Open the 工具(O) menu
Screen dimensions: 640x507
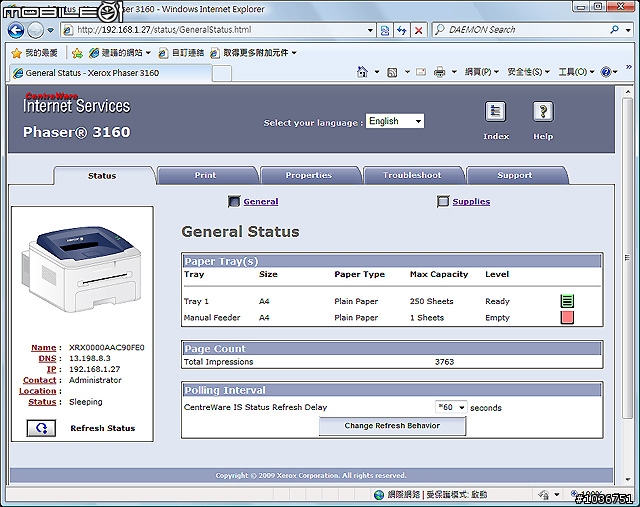coord(576,72)
